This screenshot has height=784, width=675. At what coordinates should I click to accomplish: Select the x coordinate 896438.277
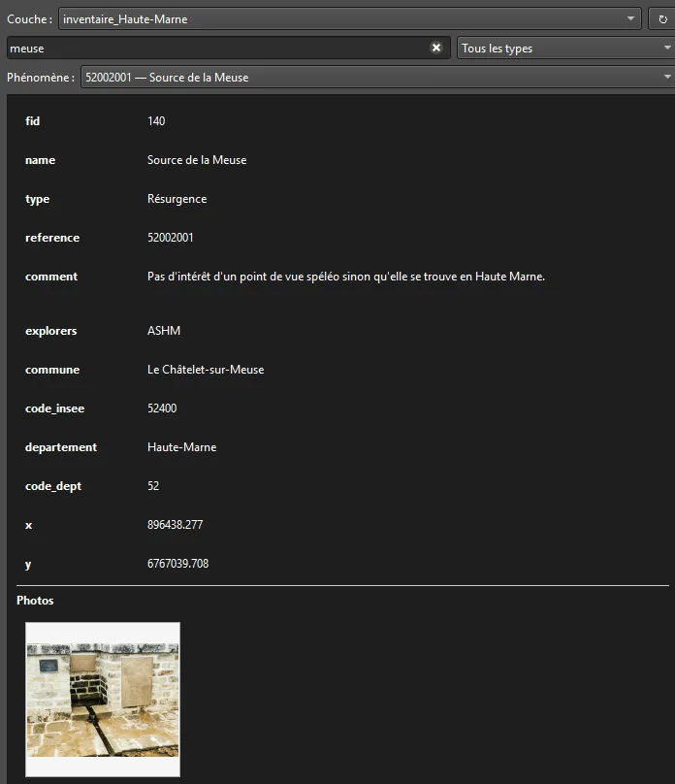tap(175, 525)
